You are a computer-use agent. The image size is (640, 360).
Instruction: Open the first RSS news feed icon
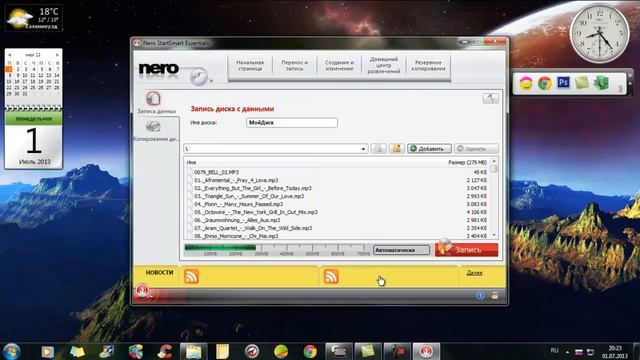tap(191, 276)
